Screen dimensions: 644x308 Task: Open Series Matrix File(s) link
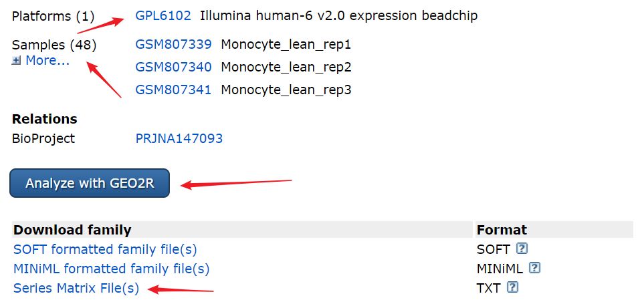click(x=76, y=289)
